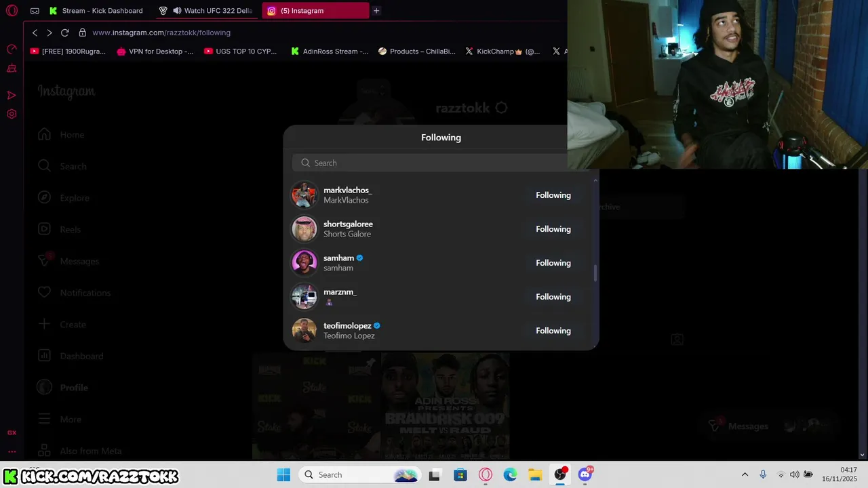This screenshot has width=868, height=488.
Task: Open Discord from taskbar
Action: (585, 474)
